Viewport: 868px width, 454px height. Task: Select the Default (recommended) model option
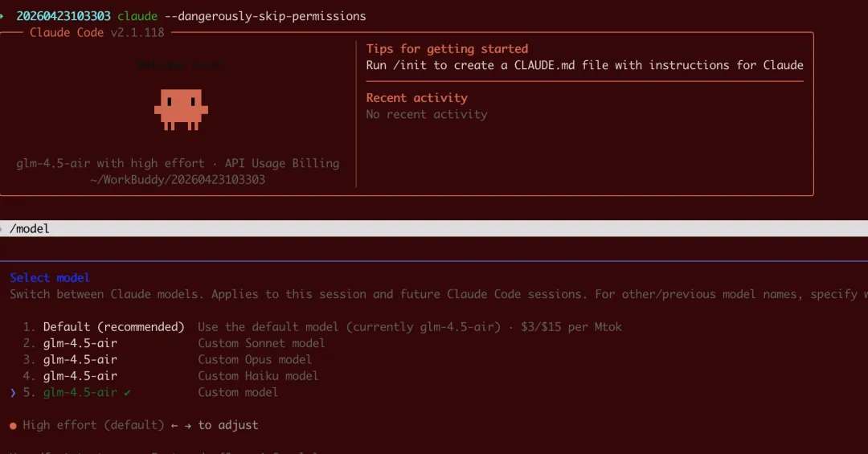pos(113,327)
